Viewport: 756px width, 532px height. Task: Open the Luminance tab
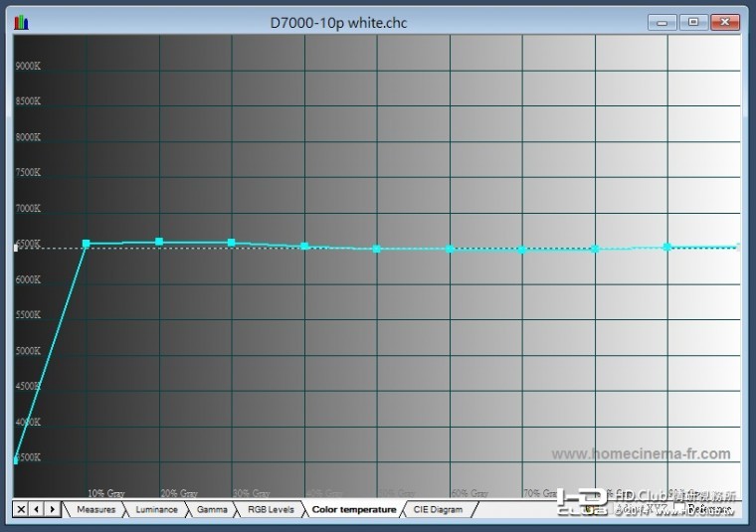pyautogui.click(x=156, y=509)
